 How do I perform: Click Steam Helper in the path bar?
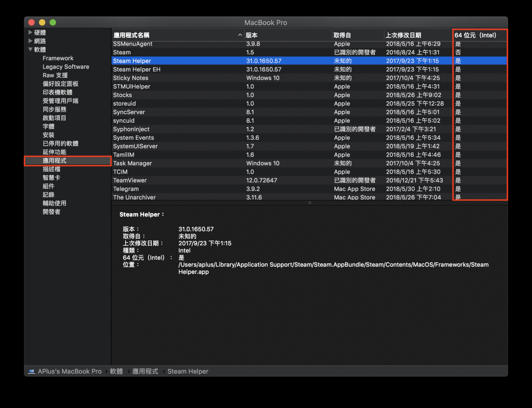click(188, 371)
